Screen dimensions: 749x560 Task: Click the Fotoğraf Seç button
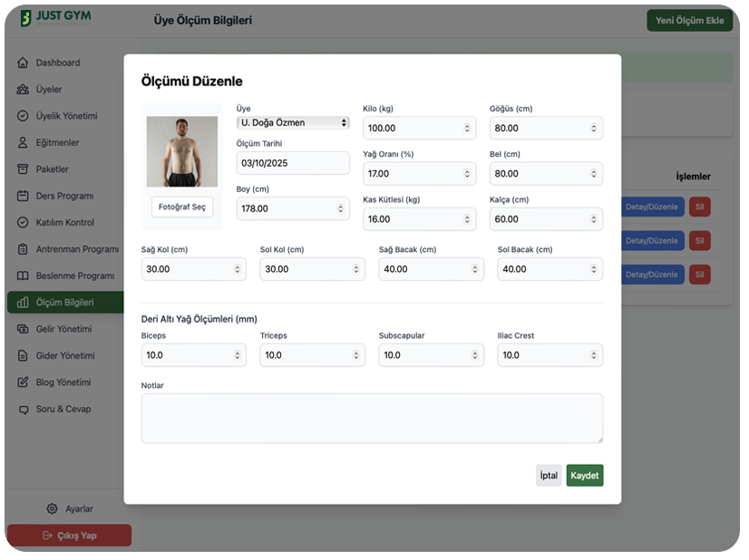(182, 208)
